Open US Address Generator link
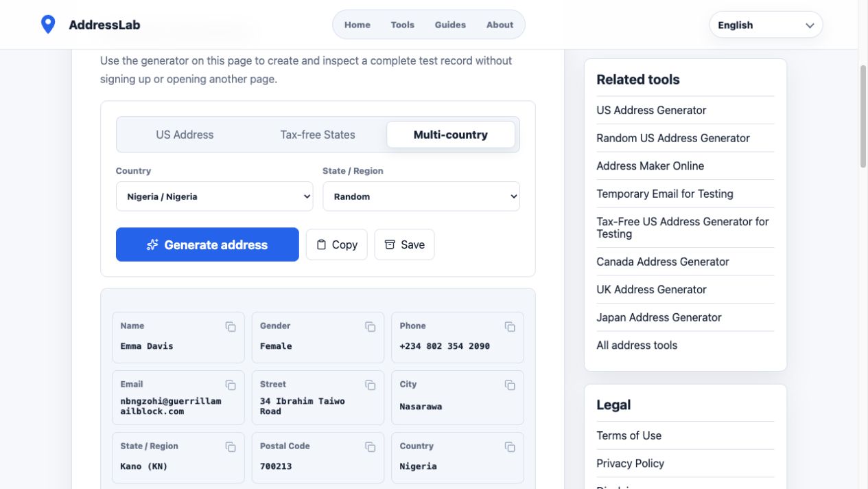The width and height of the screenshot is (868, 489). [x=651, y=110]
